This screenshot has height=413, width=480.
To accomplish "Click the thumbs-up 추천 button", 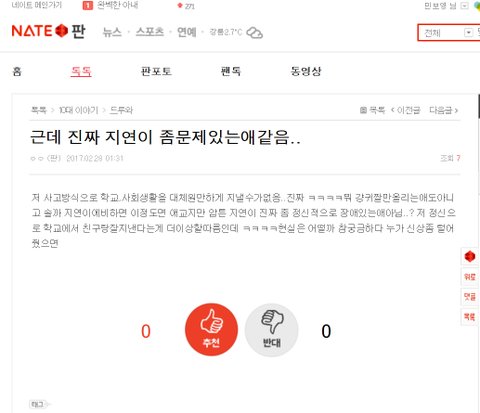I will click(x=211, y=329).
